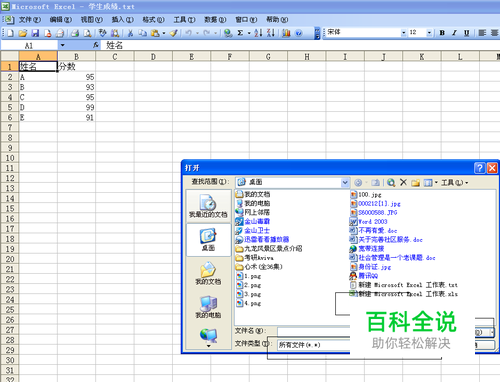500x382 pixels.
Task: Select 我的电脑 in dialog sidebar
Action: 208,307
